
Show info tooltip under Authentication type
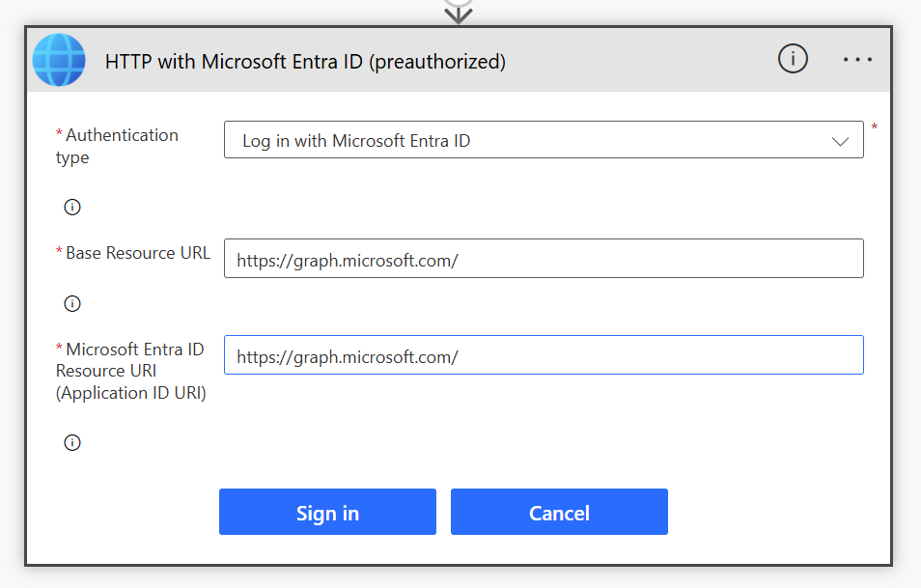(x=72, y=207)
